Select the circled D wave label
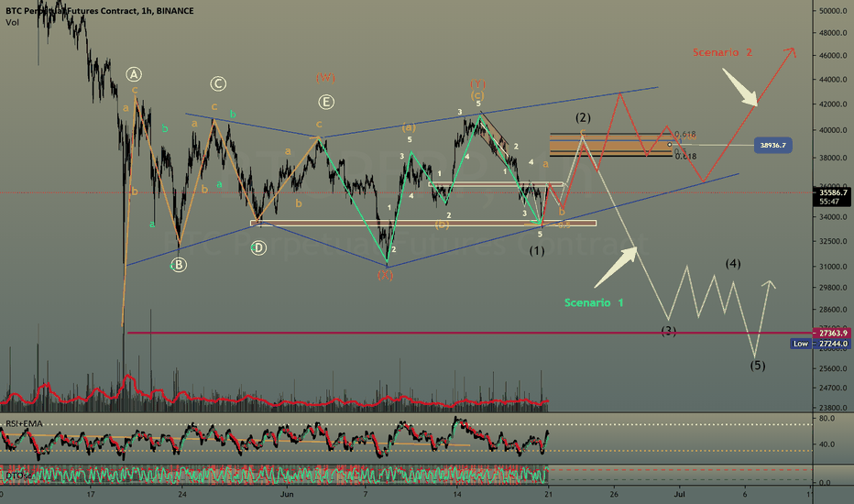Screen dimensions: 854x504 coord(258,248)
